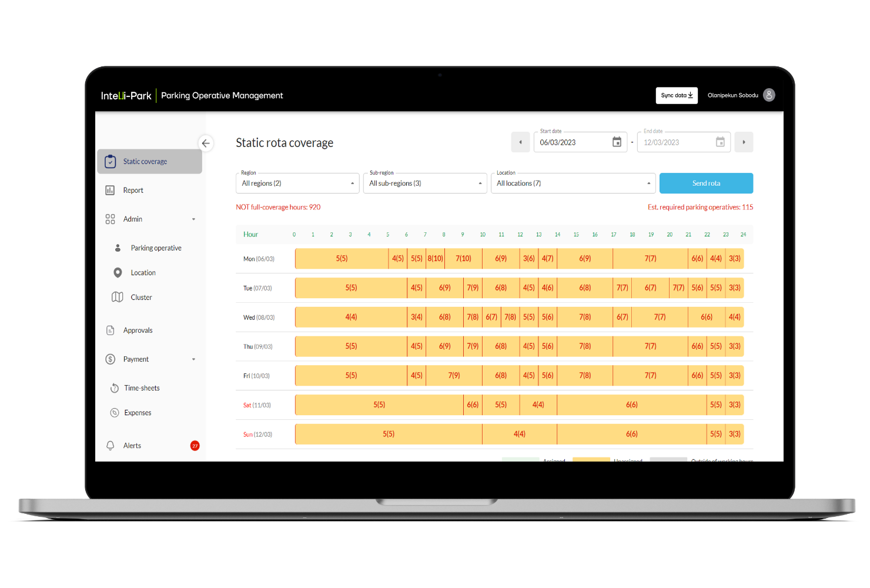The width and height of the screenshot is (870, 588).
Task: Go to Time-sheets page
Action: 142,388
